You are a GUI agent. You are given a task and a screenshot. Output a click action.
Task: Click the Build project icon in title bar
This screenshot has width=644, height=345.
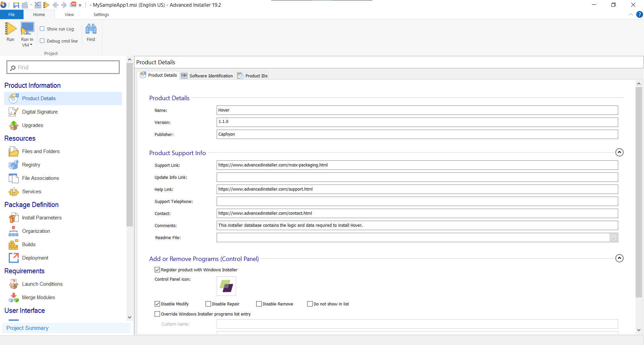coord(24,5)
